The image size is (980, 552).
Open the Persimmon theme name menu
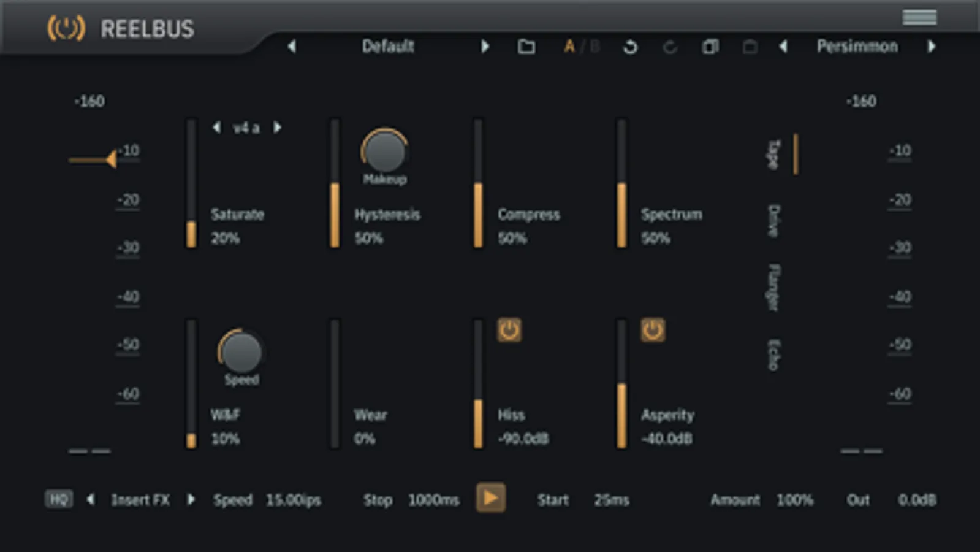(857, 46)
